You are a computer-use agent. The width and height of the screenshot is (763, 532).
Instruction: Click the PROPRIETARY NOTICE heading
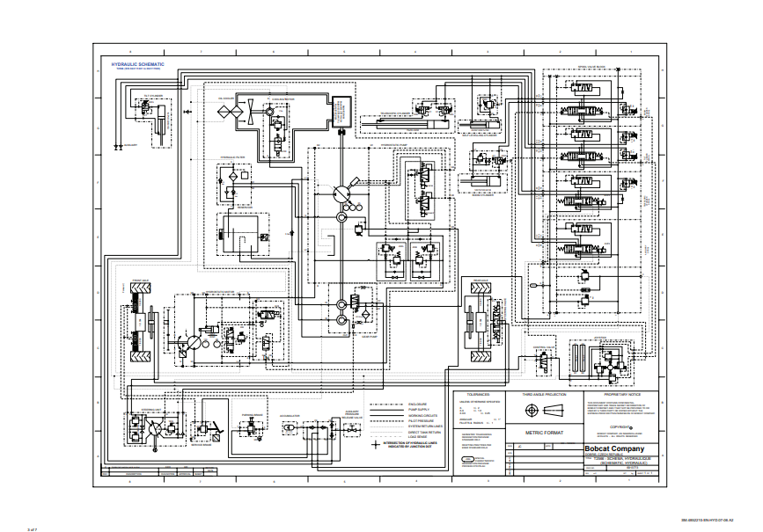click(x=622, y=394)
